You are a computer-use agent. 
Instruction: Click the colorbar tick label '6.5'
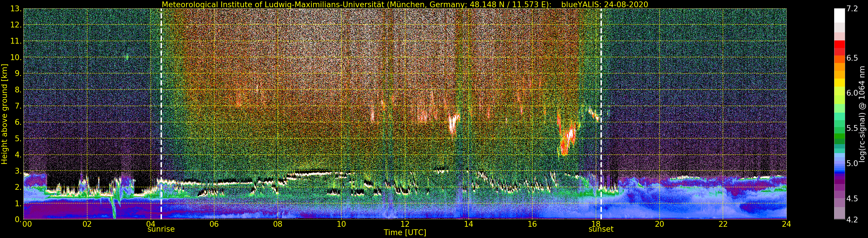coord(852,58)
